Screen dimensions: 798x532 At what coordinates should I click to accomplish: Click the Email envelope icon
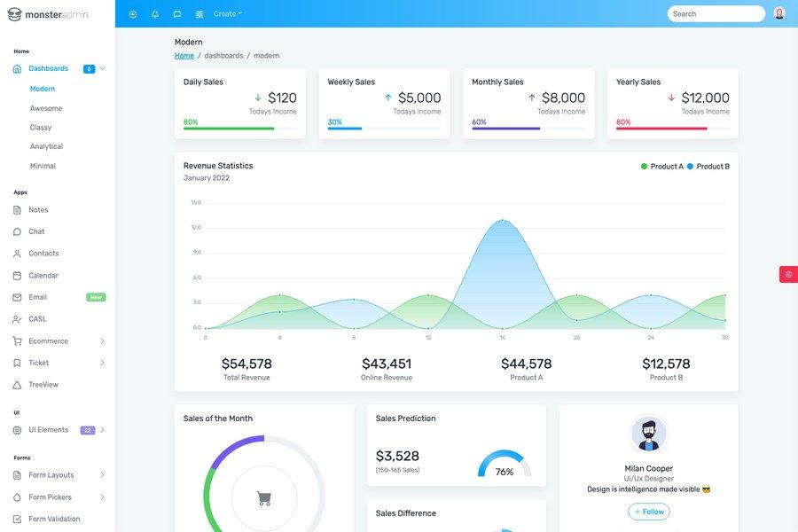coord(15,295)
